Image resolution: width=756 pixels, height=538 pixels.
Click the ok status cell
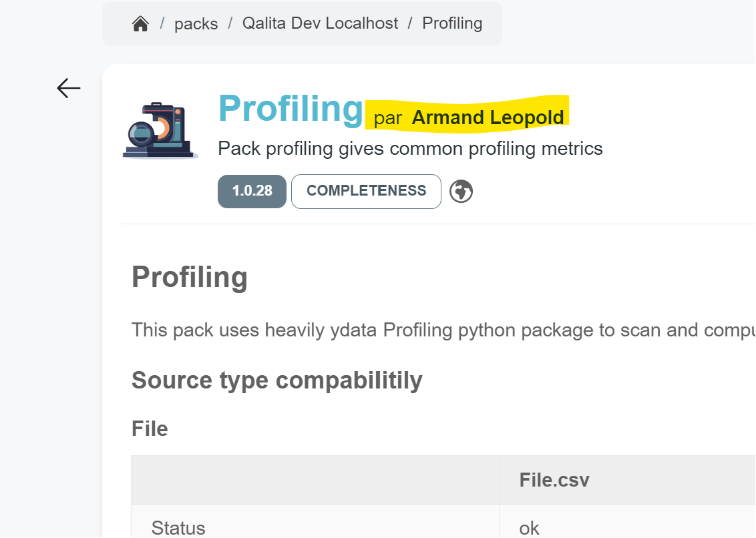[x=529, y=528]
